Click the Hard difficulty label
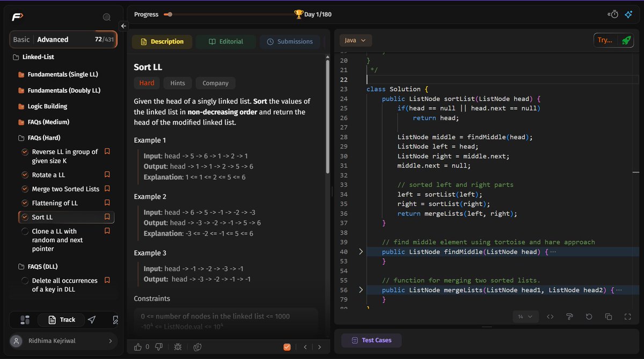644x359 pixels. 147,83
